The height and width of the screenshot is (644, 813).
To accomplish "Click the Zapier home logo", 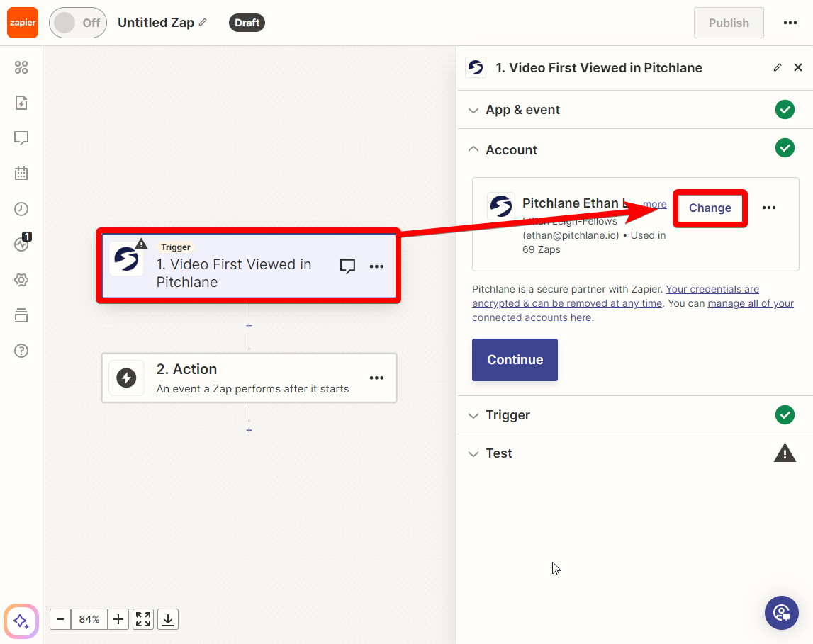I will pos(22,23).
